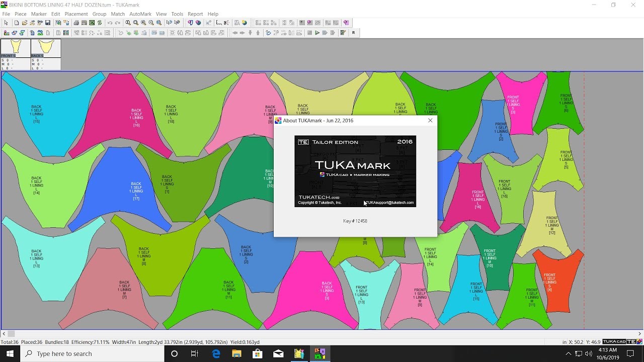The width and height of the screenshot is (644, 362).
Task: Open the Task View taskbar button
Action: (x=195, y=353)
